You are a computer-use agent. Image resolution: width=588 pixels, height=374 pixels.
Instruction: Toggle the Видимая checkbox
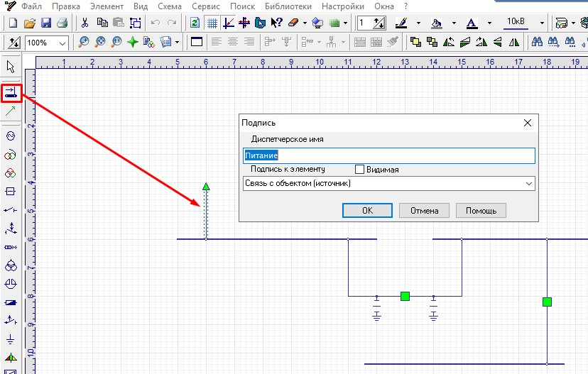(x=359, y=170)
